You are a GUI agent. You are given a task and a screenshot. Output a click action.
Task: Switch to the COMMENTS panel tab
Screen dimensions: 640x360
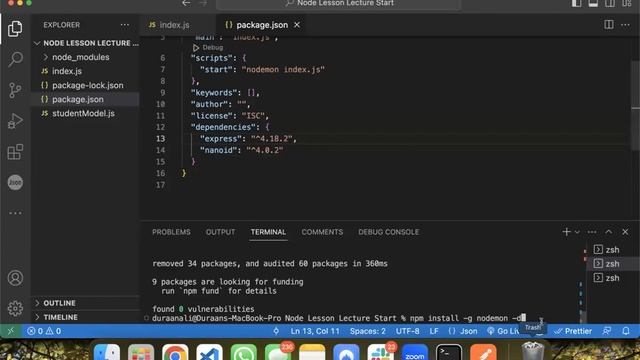click(322, 232)
